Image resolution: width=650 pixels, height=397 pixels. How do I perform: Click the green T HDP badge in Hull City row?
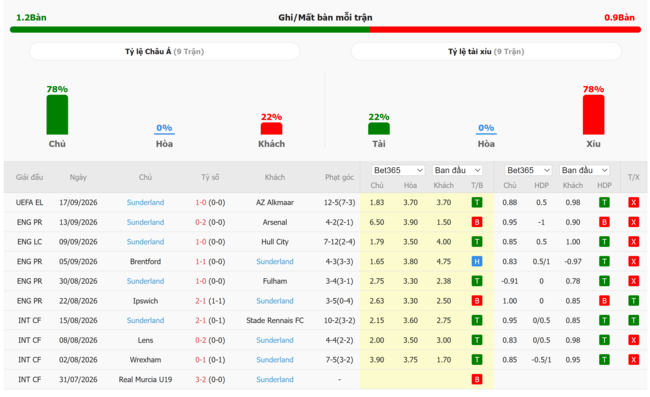pyautogui.click(x=604, y=242)
